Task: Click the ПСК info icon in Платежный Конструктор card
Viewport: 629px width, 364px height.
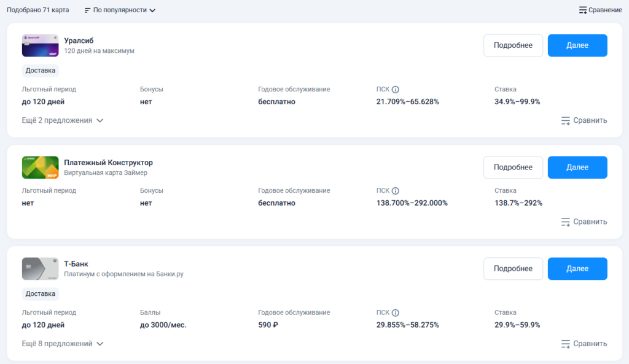Action: click(x=395, y=191)
